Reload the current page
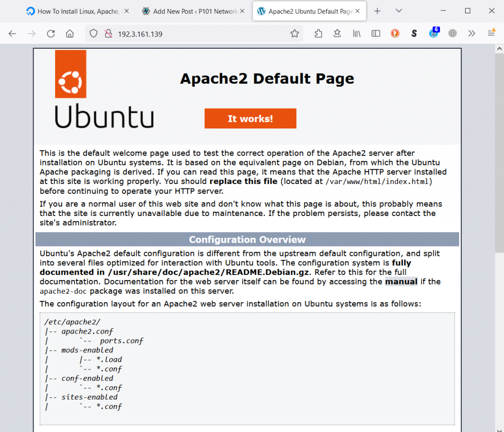 click(x=51, y=33)
